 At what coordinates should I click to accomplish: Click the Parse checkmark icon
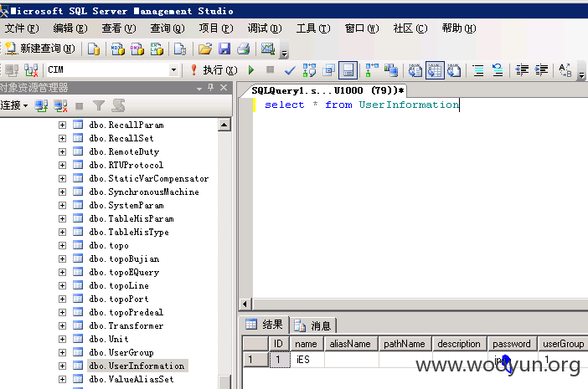click(x=290, y=70)
